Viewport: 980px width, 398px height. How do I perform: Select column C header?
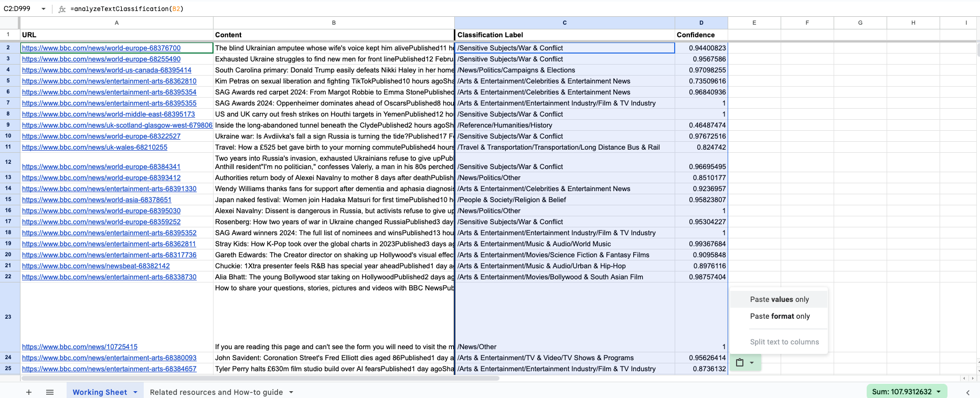tap(564, 23)
